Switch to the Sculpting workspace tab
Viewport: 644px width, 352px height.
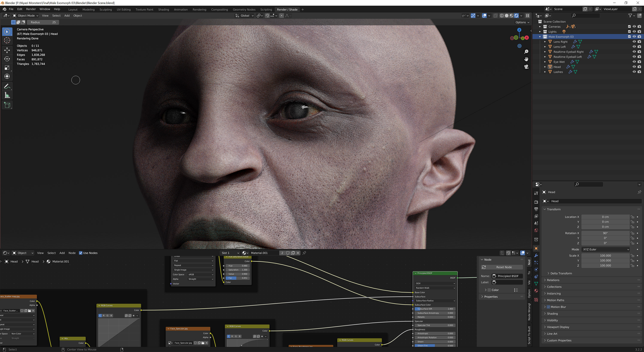coord(105,9)
